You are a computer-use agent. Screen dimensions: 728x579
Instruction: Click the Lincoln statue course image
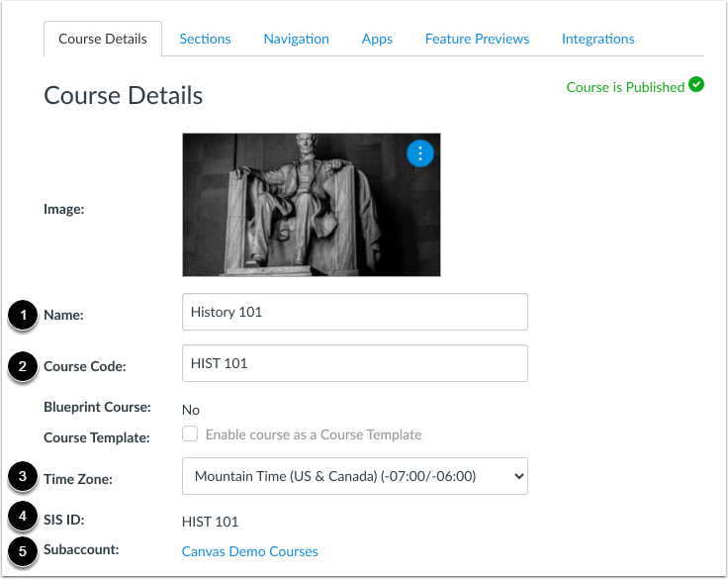(x=311, y=205)
